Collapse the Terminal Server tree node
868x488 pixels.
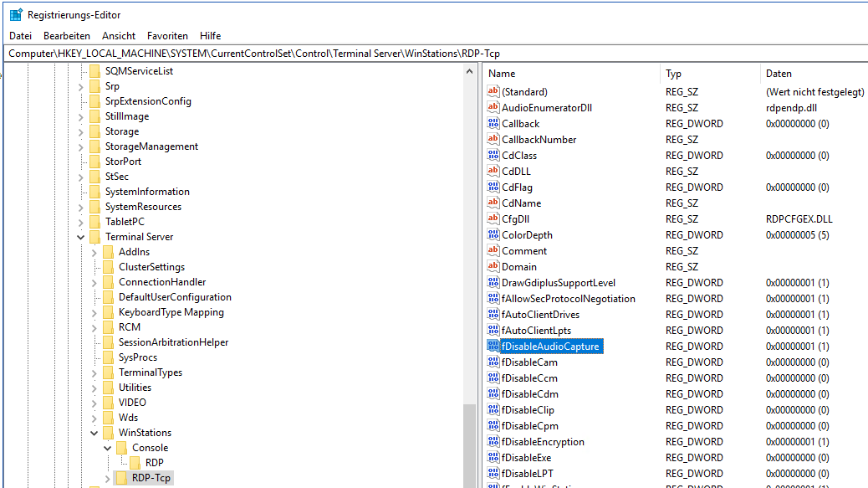coord(81,237)
